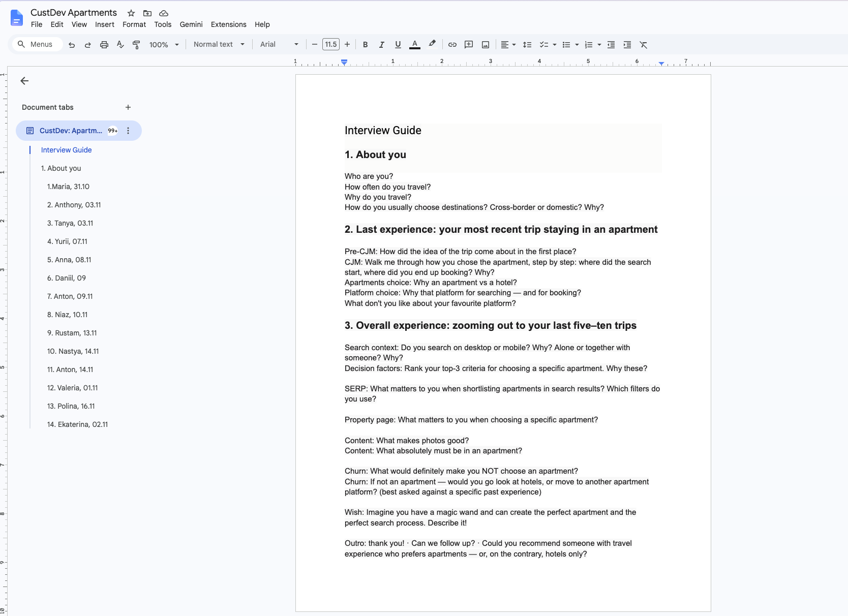
Task: Open the File menu
Action: tap(37, 24)
